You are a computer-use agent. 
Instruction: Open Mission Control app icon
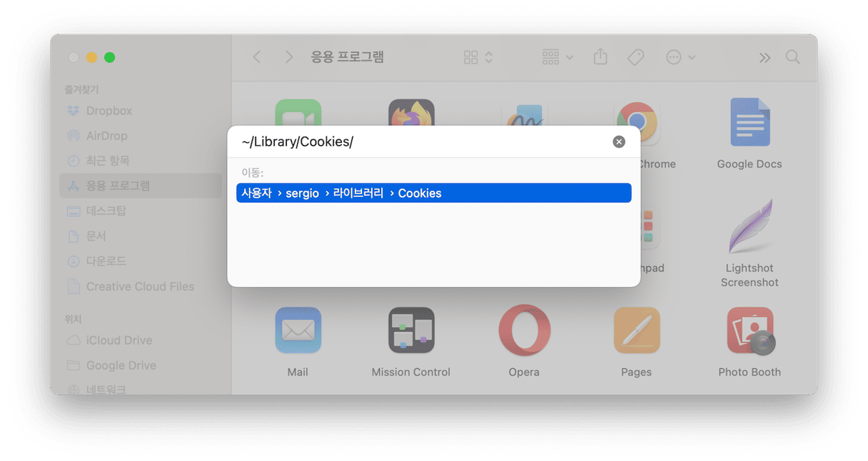[x=411, y=330]
